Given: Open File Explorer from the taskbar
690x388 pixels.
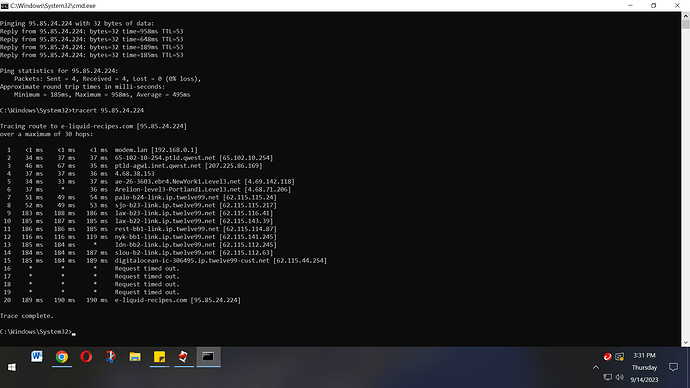Looking at the screenshot, I should coord(135,357).
